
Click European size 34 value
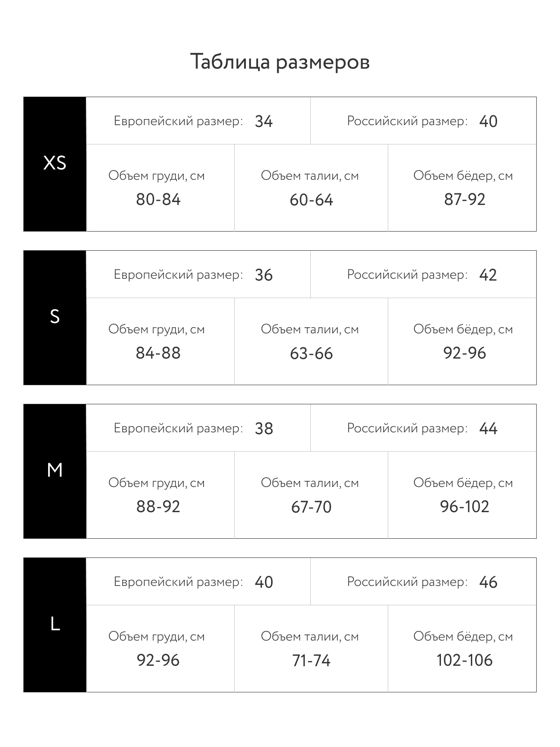264,121
